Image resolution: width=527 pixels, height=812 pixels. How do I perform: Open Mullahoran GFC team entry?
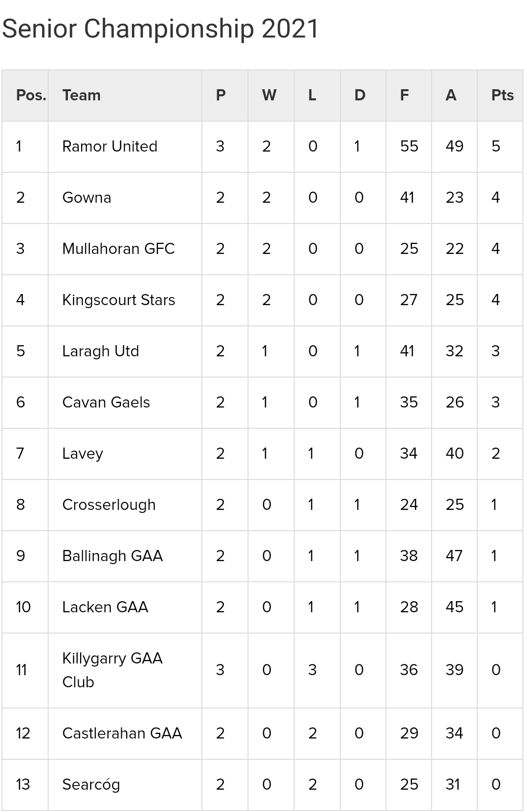(118, 249)
